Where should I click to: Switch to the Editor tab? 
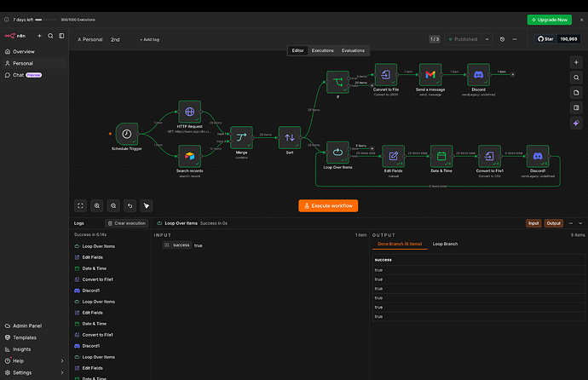(297, 50)
